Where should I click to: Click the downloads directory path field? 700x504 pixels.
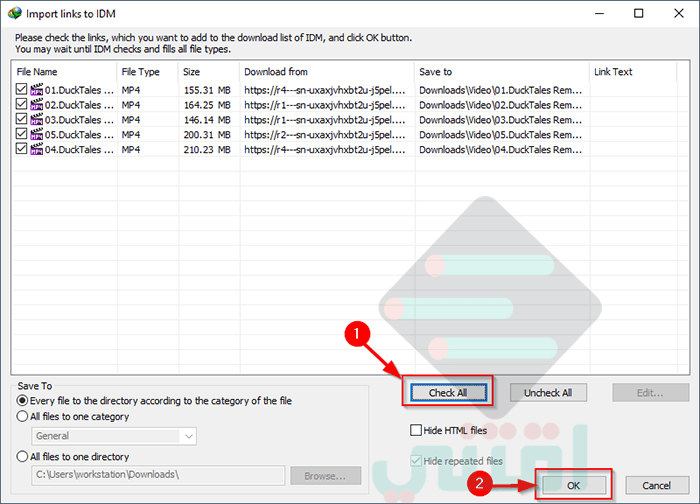pyautogui.click(x=158, y=475)
